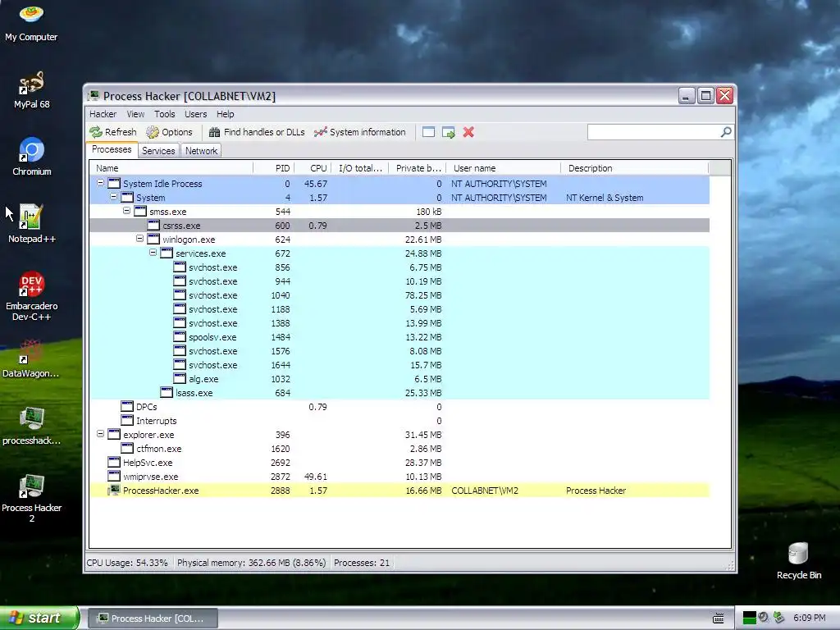This screenshot has width=840, height=630.
Task: Sort by the Description column header
Action: pos(635,168)
